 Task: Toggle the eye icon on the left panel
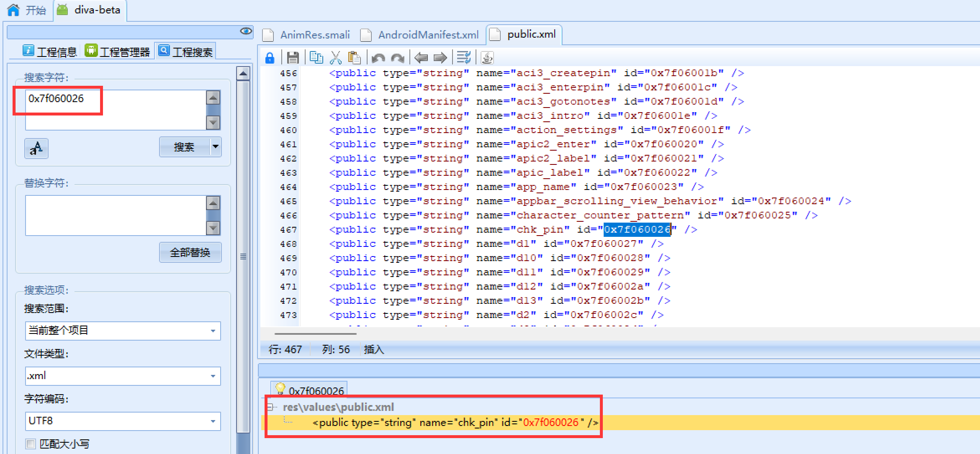coord(246,31)
